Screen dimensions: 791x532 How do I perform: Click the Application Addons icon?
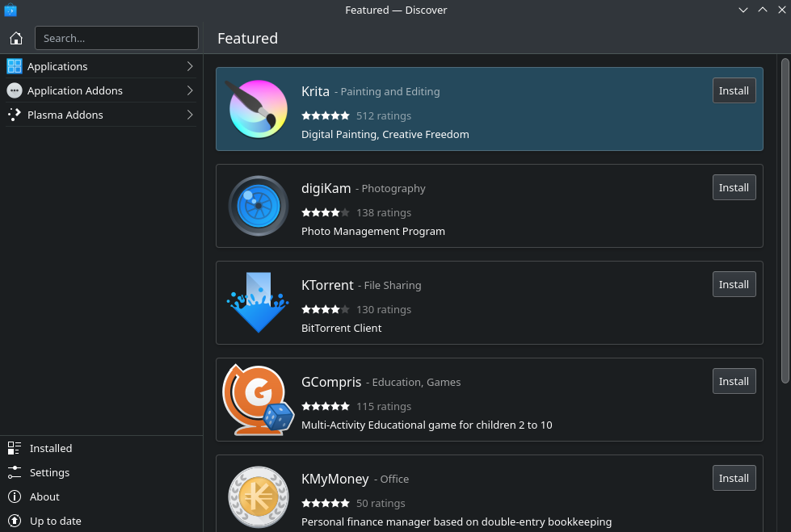pyautogui.click(x=15, y=90)
